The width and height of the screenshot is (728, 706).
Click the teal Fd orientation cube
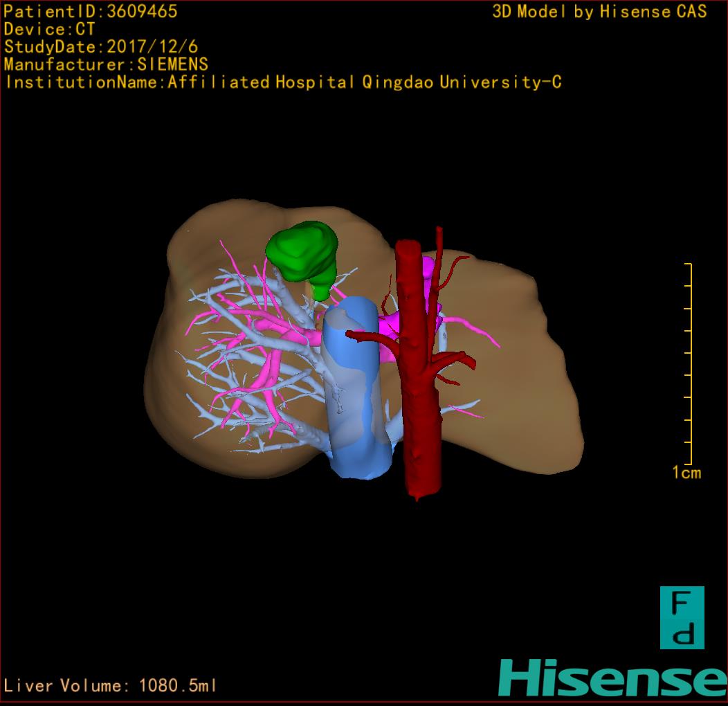click(682, 617)
